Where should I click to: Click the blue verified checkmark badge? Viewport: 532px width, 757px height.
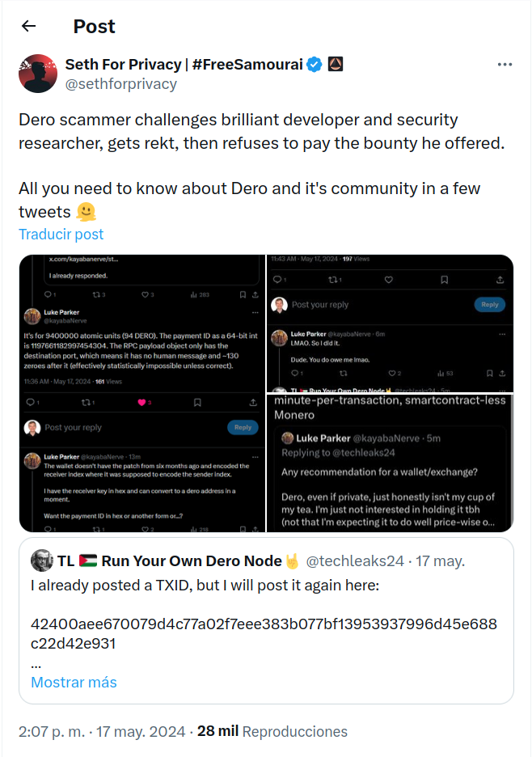tap(315, 65)
